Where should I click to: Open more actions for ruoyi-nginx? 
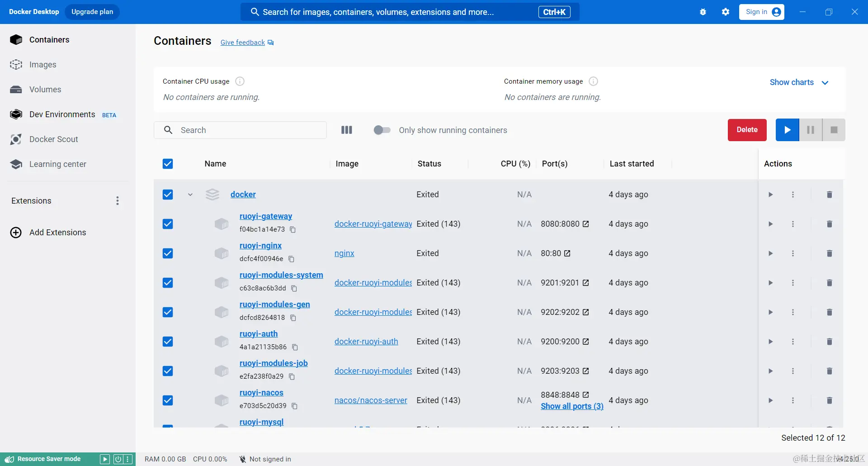tap(793, 253)
